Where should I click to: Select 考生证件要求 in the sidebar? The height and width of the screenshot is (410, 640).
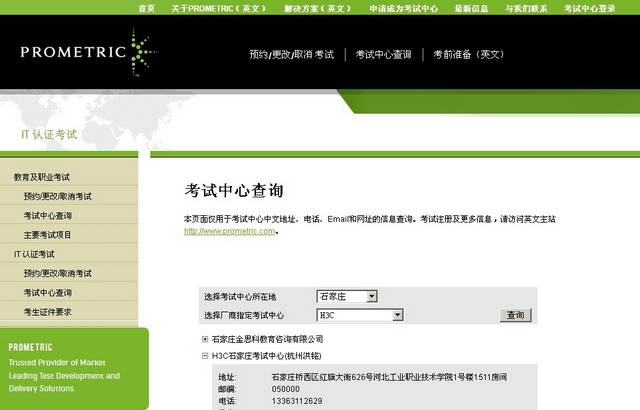coord(48,312)
